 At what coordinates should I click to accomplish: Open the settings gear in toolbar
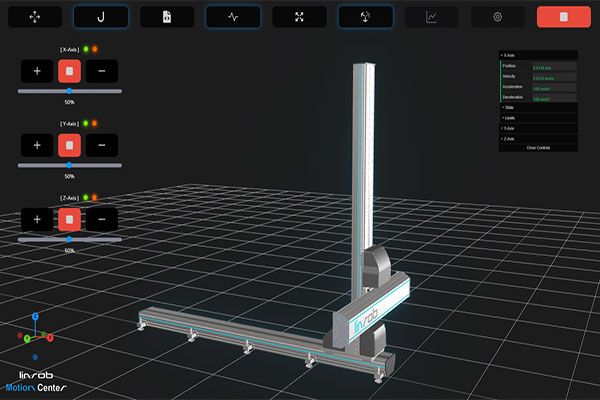tap(497, 17)
